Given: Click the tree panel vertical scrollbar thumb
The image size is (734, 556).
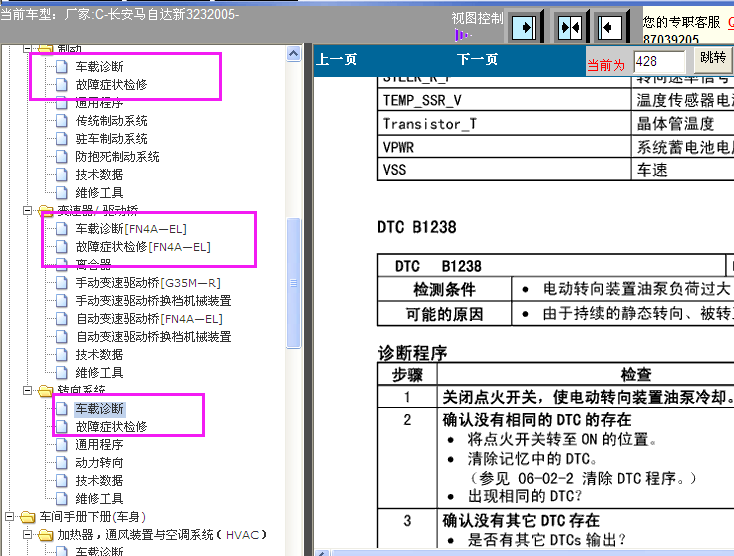Looking at the screenshot, I should point(294,283).
